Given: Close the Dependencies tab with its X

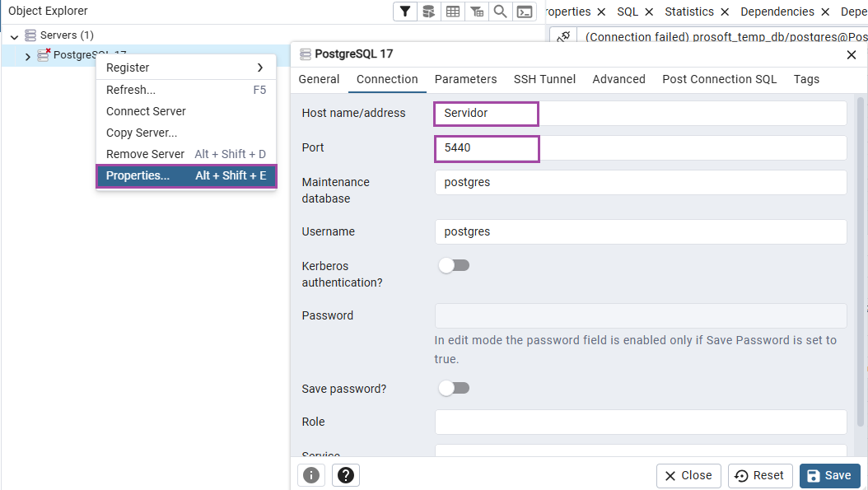Looking at the screenshot, I should point(825,12).
